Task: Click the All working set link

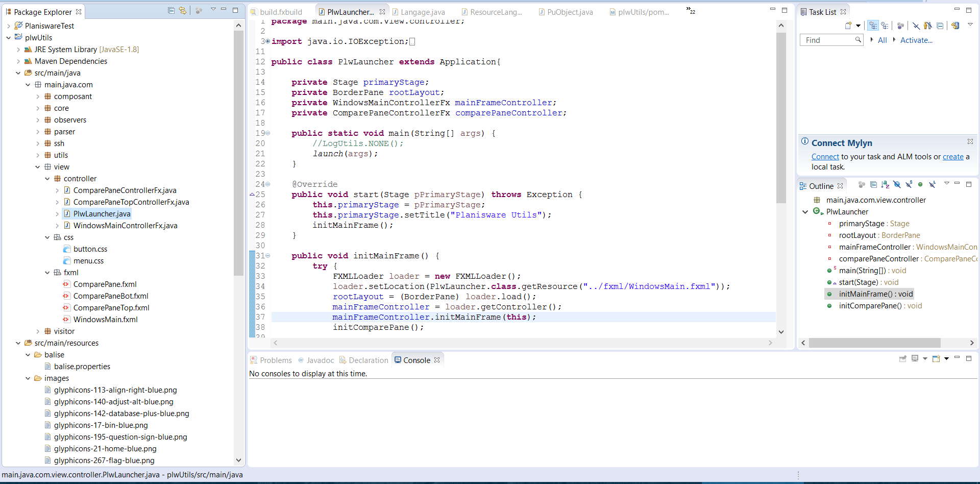Action: click(x=883, y=40)
